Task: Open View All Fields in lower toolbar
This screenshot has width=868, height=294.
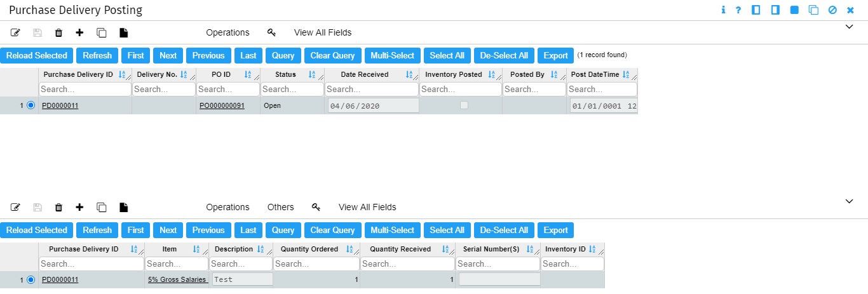Action: coord(367,207)
